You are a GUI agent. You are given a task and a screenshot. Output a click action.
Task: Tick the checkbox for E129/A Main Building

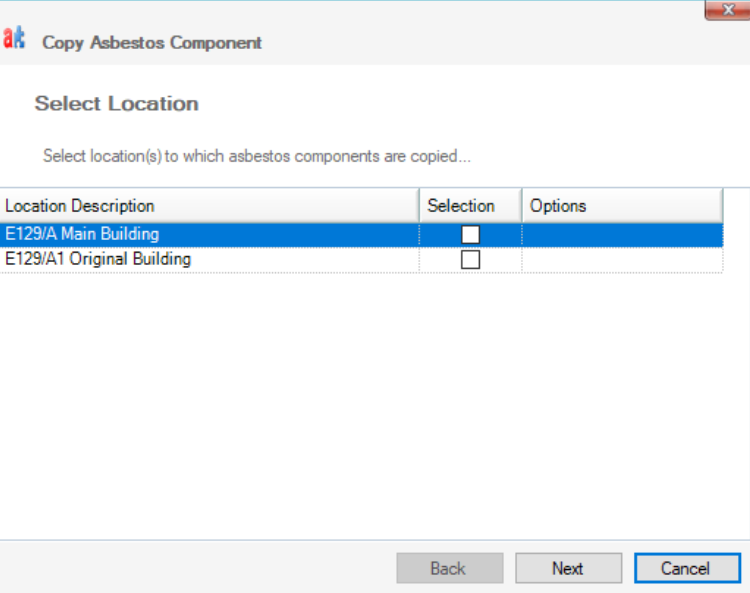(x=470, y=235)
